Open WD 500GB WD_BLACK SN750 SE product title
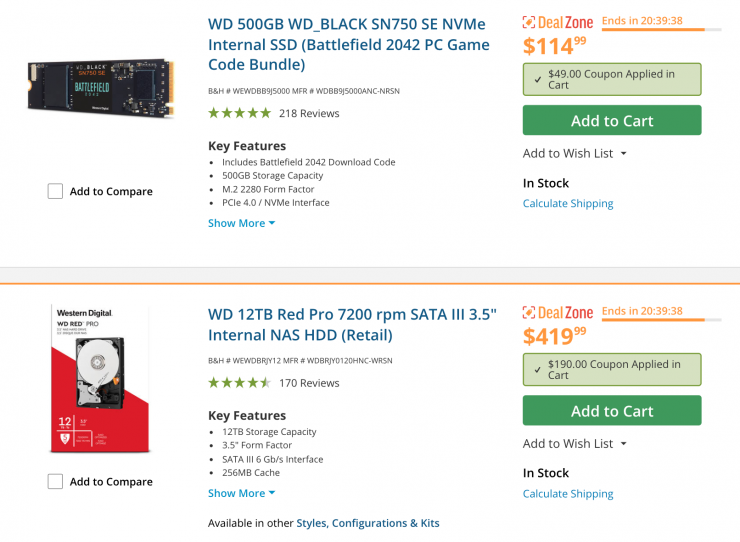This screenshot has height=542, width=740. click(x=348, y=44)
